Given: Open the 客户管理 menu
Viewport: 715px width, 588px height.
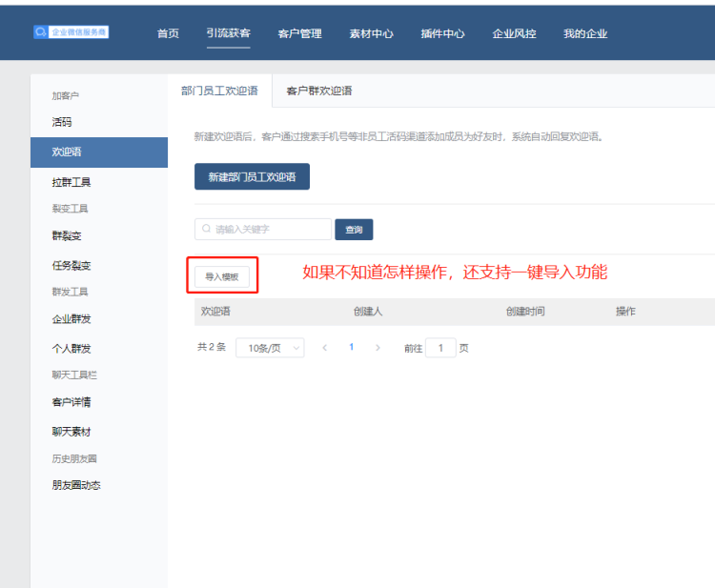Looking at the screenshot, I should pyautogui.click(x=299, y=33).
